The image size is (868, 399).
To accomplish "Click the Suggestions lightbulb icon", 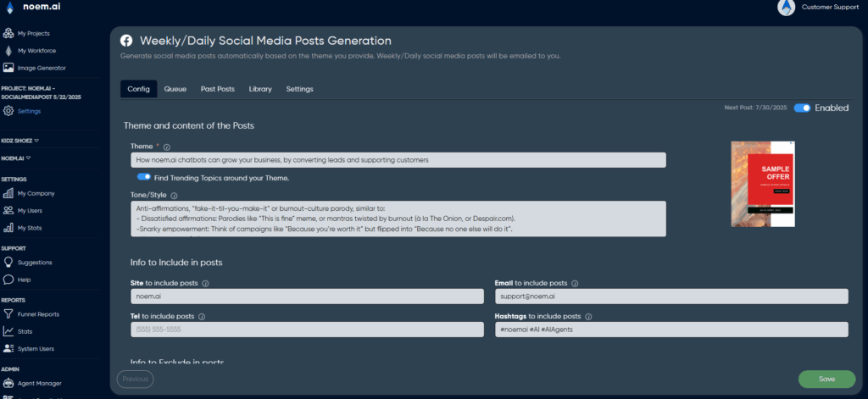I will 8,263.
